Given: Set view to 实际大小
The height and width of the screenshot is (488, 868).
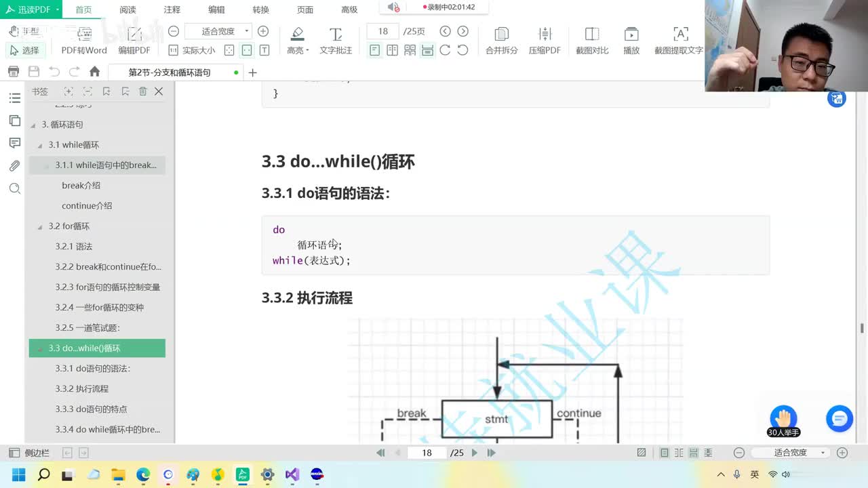Looking at the screenshot, I should tap(191, 50).
